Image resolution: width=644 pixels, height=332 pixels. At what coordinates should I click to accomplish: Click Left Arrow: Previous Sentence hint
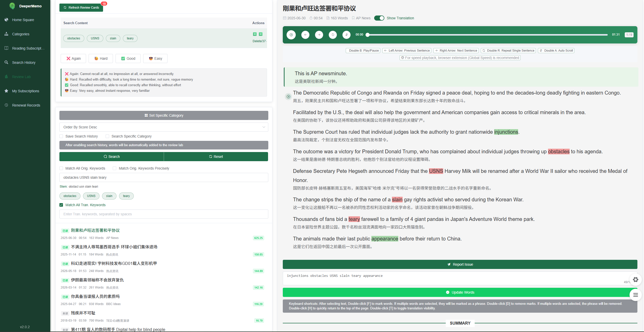407,51
